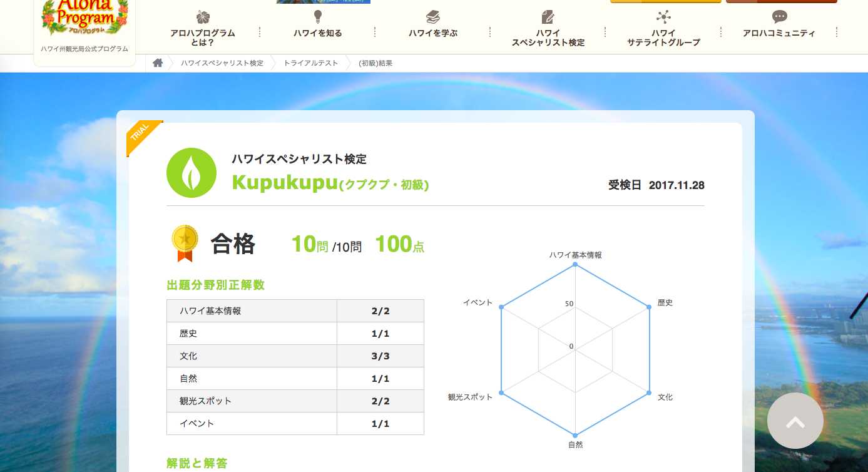Image resolution: width=868 pixels, height=472 pixels.
Task: Click (初級)結果 breadcrumb item
Action: [375, 63]
